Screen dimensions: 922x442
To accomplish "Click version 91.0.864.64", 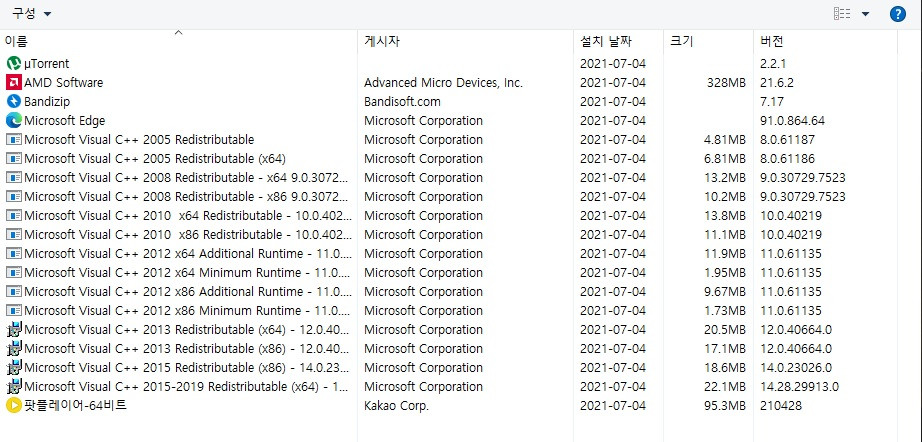I will (793, 120).
